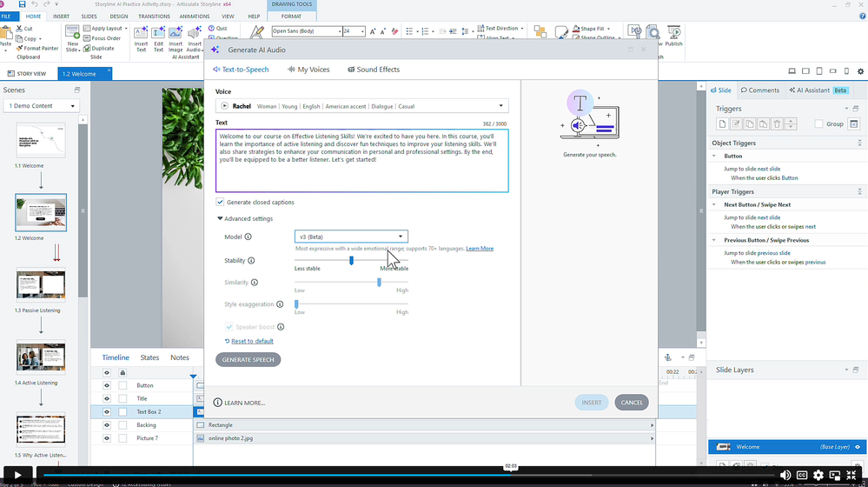Screen dimensions: 868x487
Task: Click the Similarity info icon
Action: (255, 283)
